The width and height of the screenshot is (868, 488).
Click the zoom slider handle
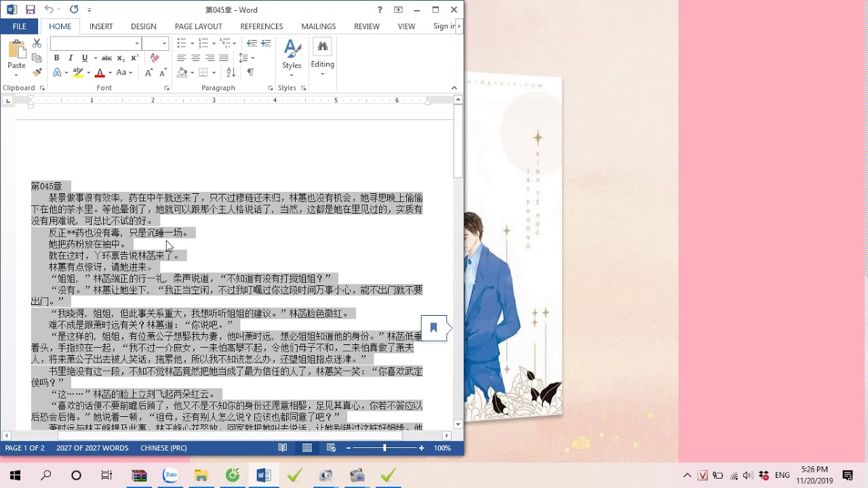pyautogui.click(x=384, y=448)
